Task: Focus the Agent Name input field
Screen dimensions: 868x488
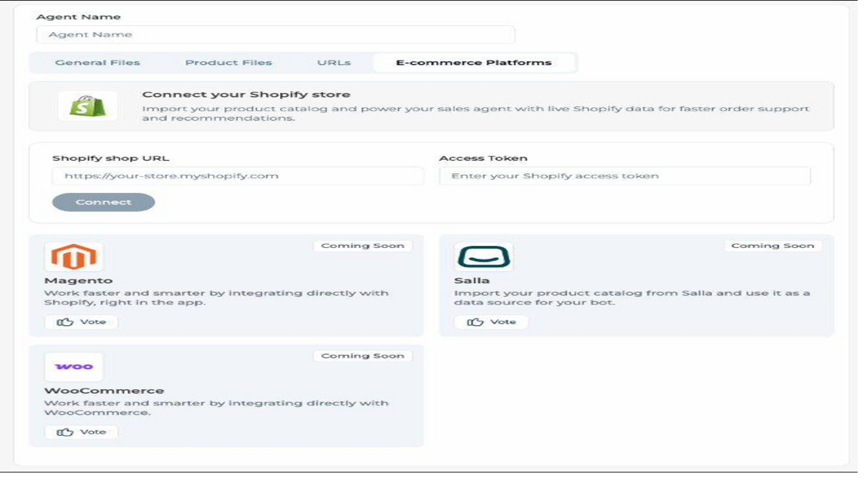Action: click(x=275, y=35)
